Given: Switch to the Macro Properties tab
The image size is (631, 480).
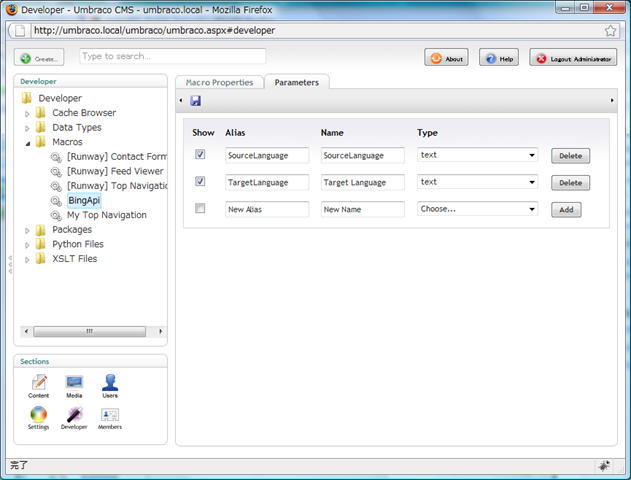Looking at the screenshot, I should point(220,82).
